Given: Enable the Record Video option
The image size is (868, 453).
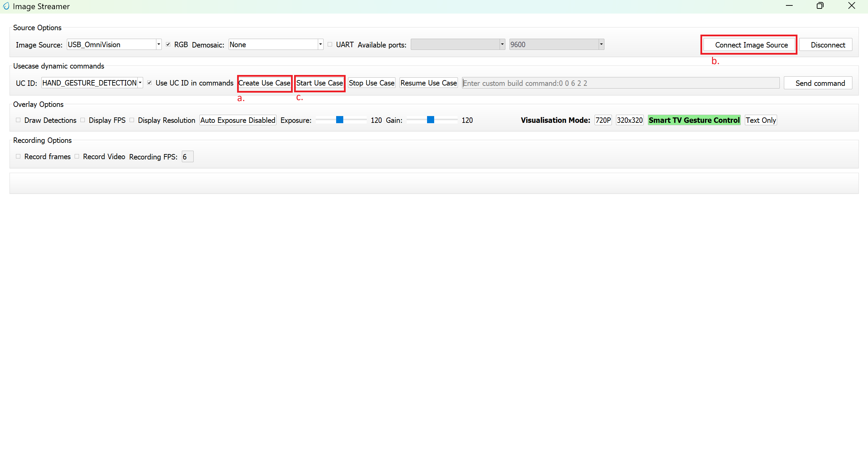Looking at the screenshot, I should [x=77, y=156].
